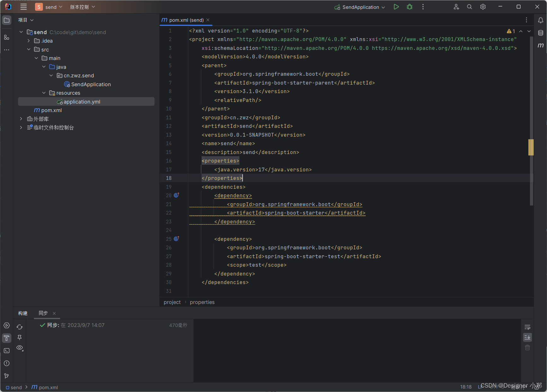Pin the sync tab
The height and width of the screenshot is (392, 547).
coord(20,337)
